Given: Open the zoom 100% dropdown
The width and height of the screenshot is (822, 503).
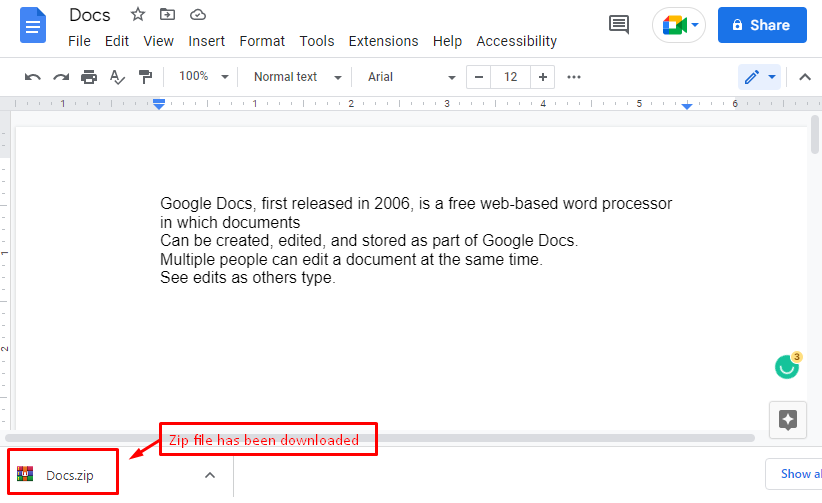Looking at the screenshot, I should tap(204, 77).
